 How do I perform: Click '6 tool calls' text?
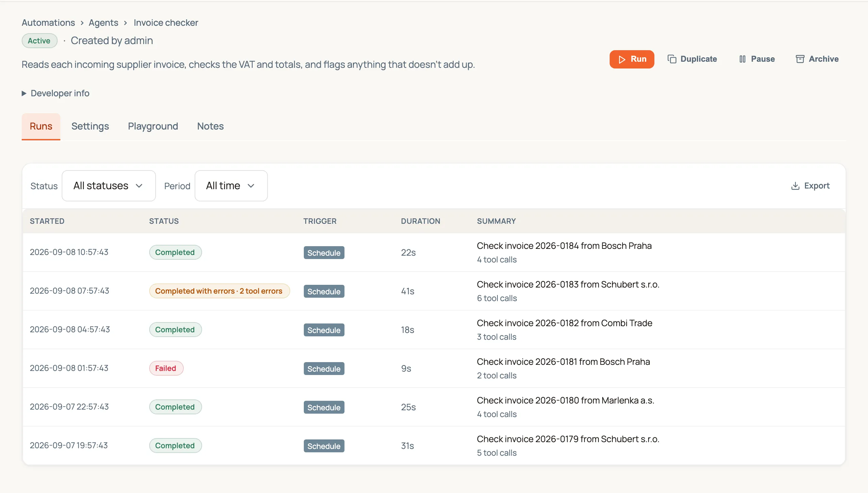tap(497, 298)
